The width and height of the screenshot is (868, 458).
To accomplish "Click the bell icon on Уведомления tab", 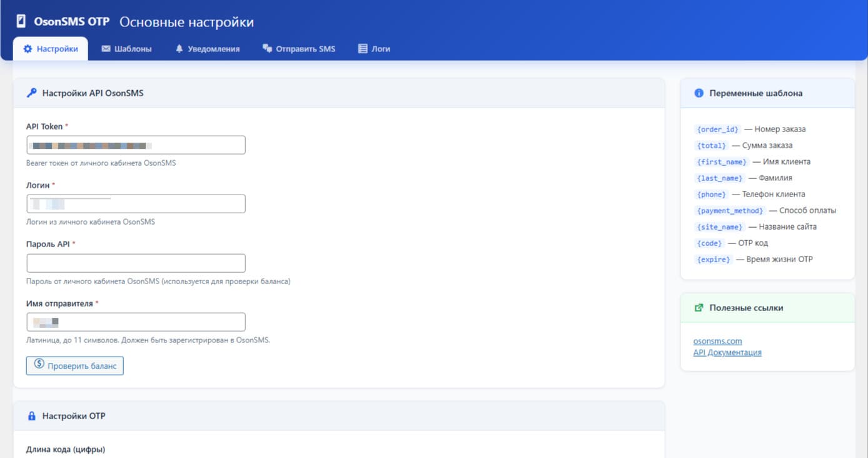I will [x=180, y=48].
